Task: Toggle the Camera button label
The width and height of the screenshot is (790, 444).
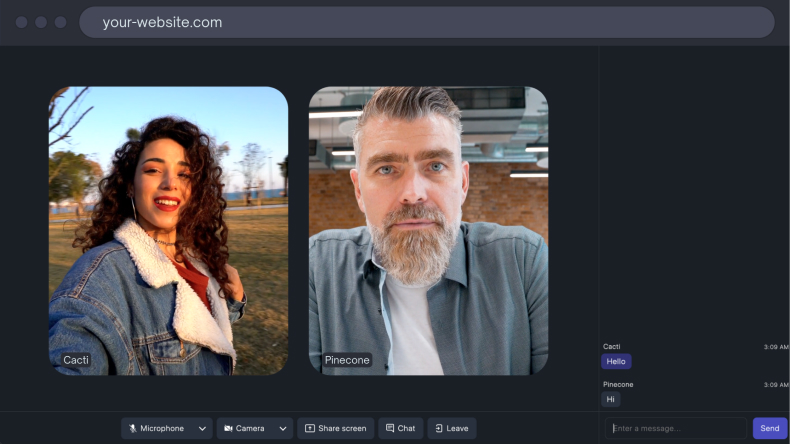Action: click(x=250, y=429)
